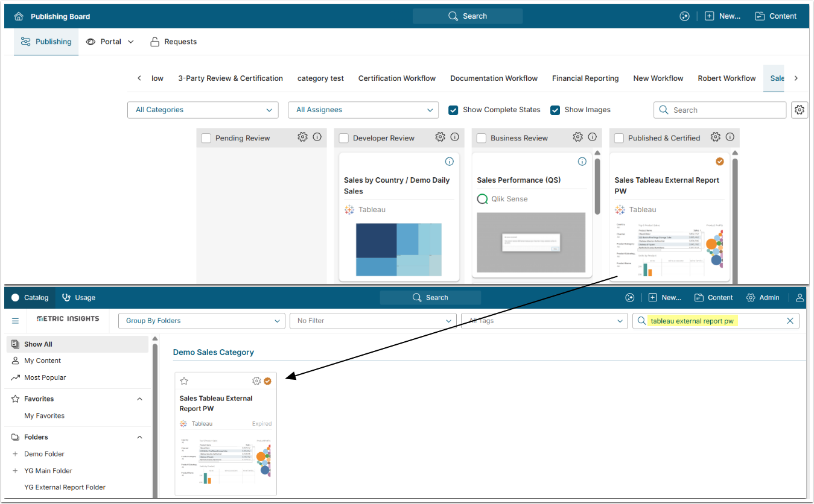Open Published & Certified column settings gear
The height and width of the screenshot is (504, 814).
pos(715,137)
